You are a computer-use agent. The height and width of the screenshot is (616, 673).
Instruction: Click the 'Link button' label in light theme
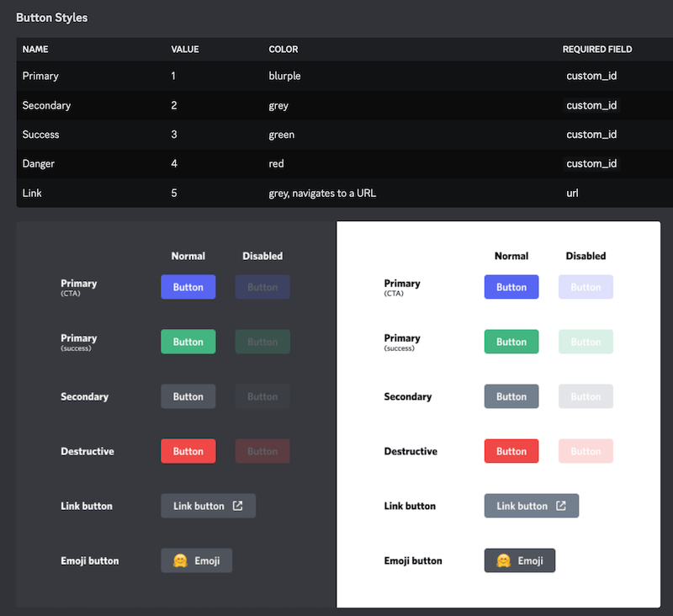(410, 506)
